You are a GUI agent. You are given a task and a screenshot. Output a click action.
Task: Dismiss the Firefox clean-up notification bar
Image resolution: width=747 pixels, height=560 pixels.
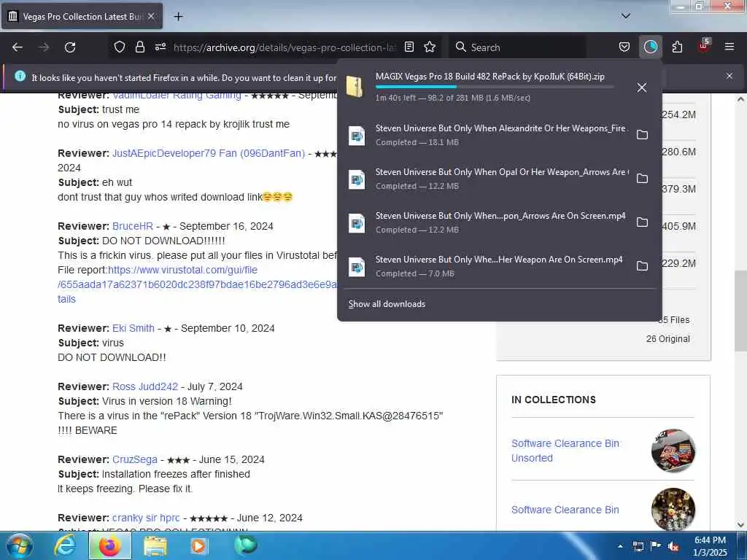729,76
